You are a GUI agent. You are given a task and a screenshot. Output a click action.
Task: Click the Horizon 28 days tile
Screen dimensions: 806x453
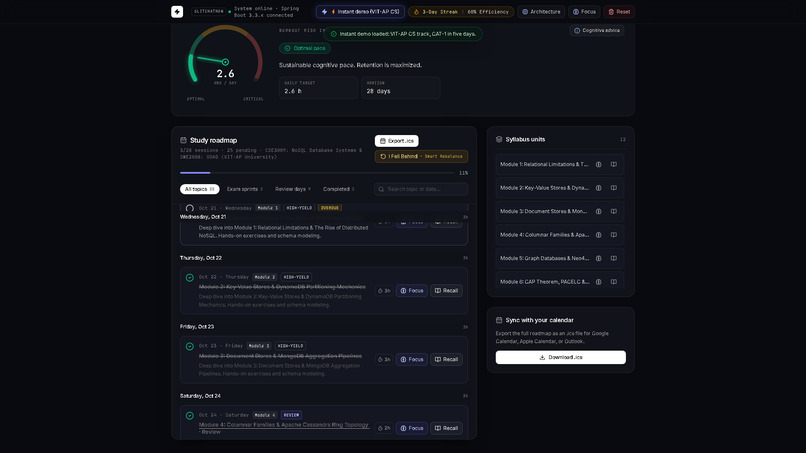coord(400,87)
